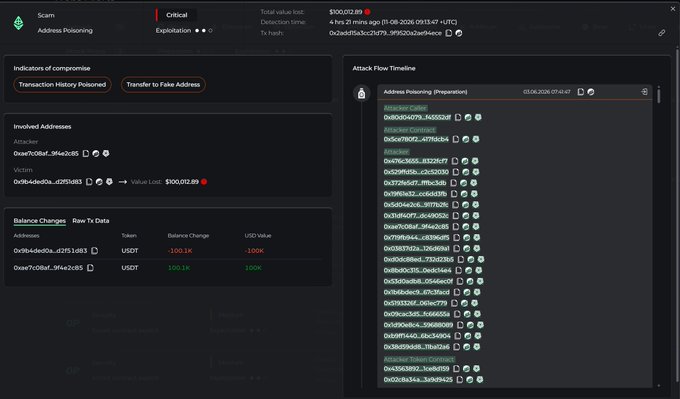Screen dimensions: 680x399
Task: Open token contract 0x02c8a34a in explorer
Action: (x=470, y=379)
